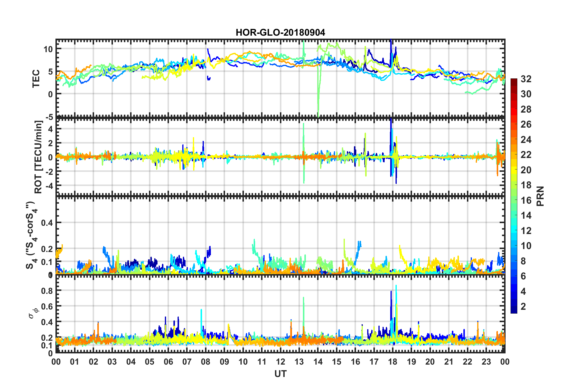The width and height of the screenshot is (561, 392).
Task: Click the 01 tick on UT axis
Action: pyautogui.click(x=75, y=361)
